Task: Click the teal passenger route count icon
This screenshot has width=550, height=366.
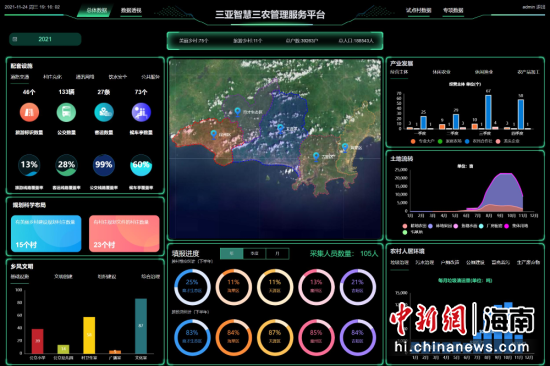Action: point(104,112)
